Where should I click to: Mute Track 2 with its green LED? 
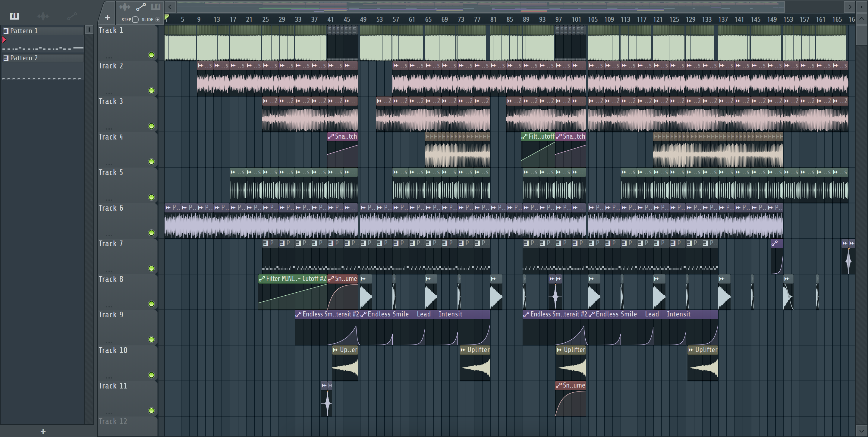[x=151, y=91]
